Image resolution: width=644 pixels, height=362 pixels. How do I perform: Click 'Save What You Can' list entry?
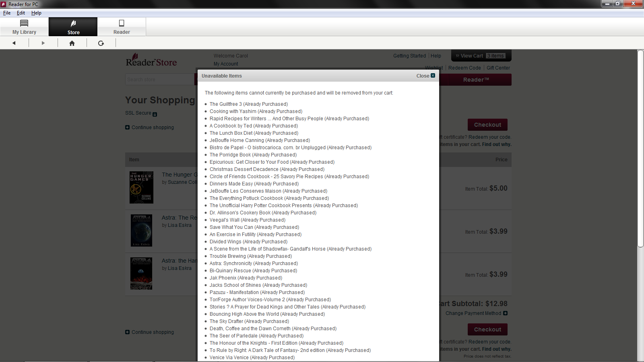254,227
